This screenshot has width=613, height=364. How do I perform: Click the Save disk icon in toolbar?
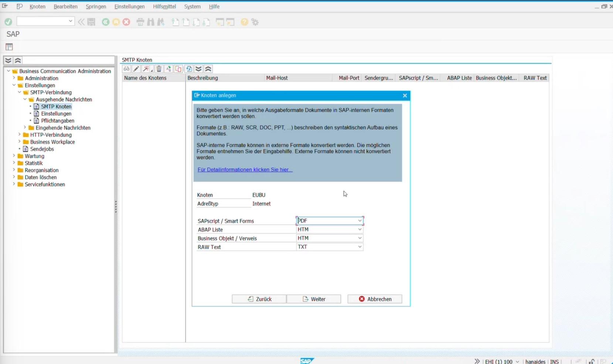(91, 22)
